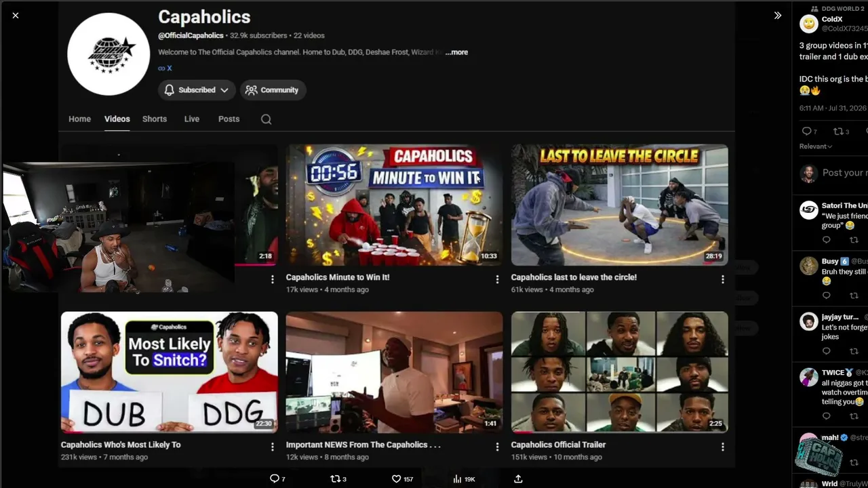The width and height of the screenshot is (868, 488).
Task: Expand channel description with '...more'
Action: [x=456, y=52]
